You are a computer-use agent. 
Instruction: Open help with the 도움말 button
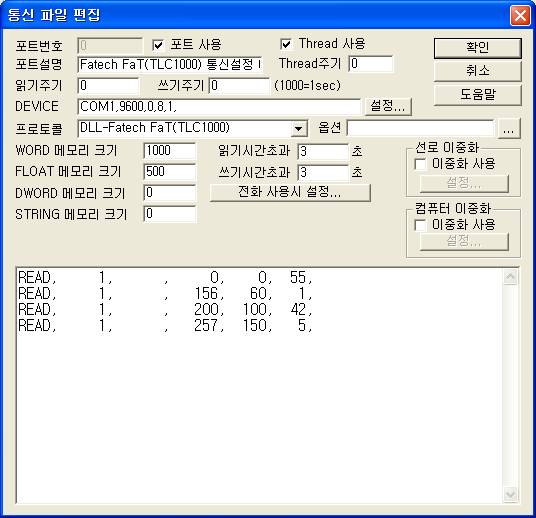coord(478,95)
